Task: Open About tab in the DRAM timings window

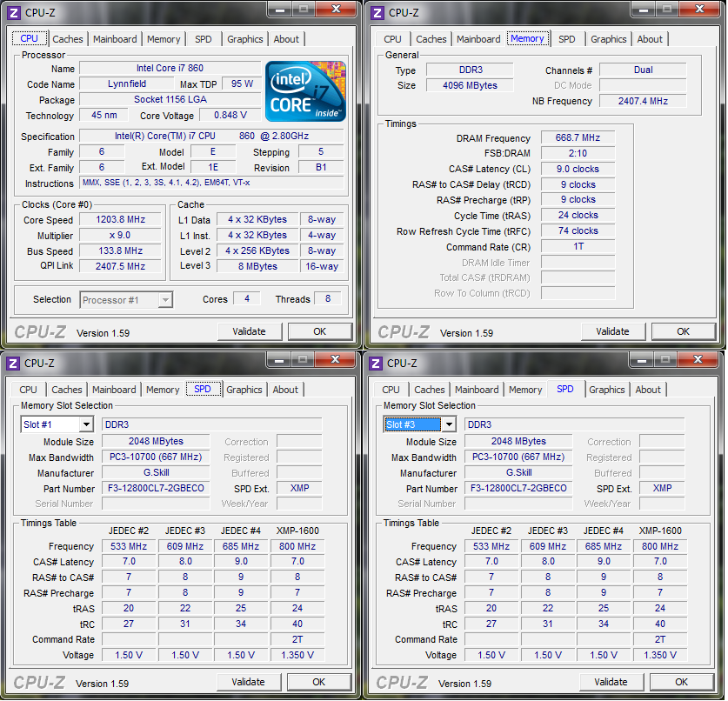Action: tap(650, 39)
